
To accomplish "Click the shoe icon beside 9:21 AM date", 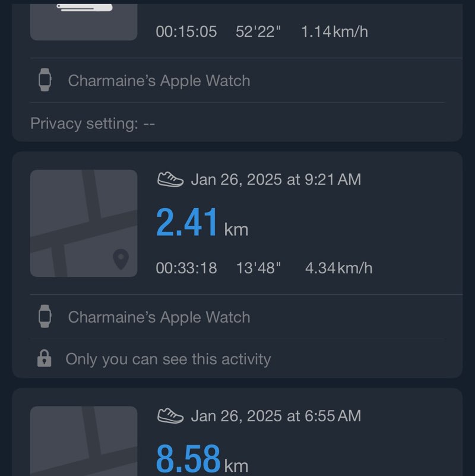I will coord(170,179).
